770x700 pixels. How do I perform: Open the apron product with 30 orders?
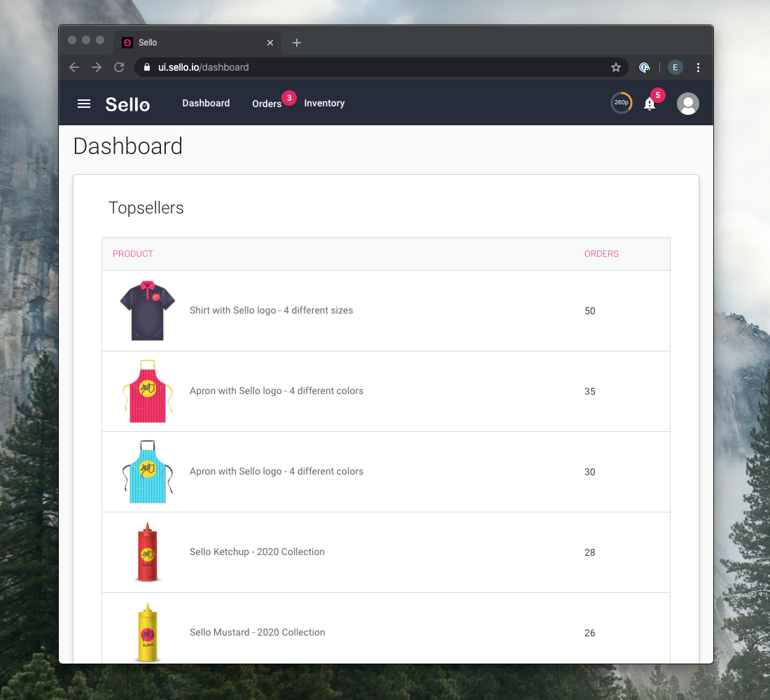[x=276, y=472]
